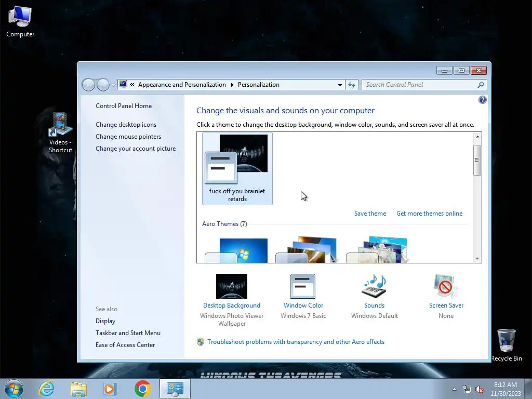Viewport: 532px width, 399px height.
Task: Activate the Control Panel taskbar button
Action: tap(175, 389)
